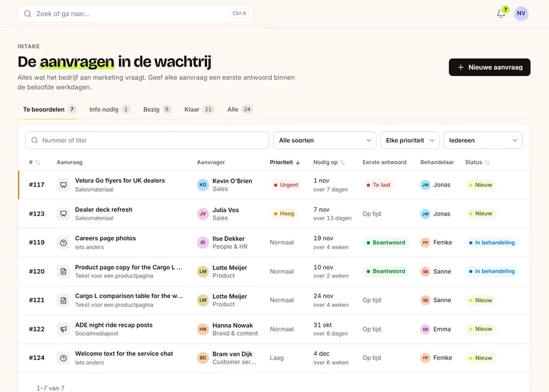Image resolution: width=549 pixels, height=392 pixels.
Task: Click the KO avatar of Kevin O'Brien
Action: [x=202, y=185]
